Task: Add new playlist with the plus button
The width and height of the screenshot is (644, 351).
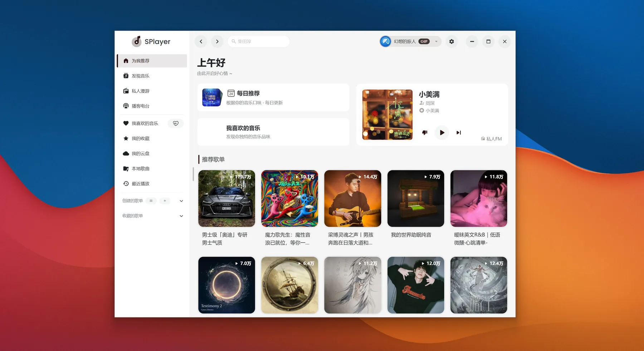Action: point(165,201)
